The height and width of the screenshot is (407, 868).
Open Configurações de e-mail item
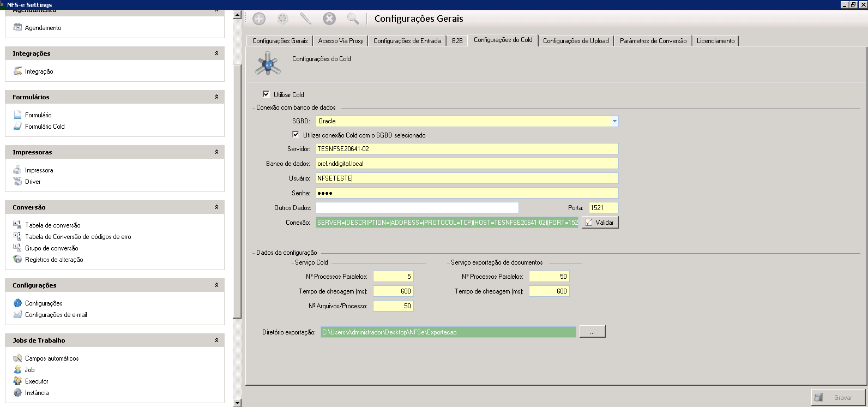point(56,315)
